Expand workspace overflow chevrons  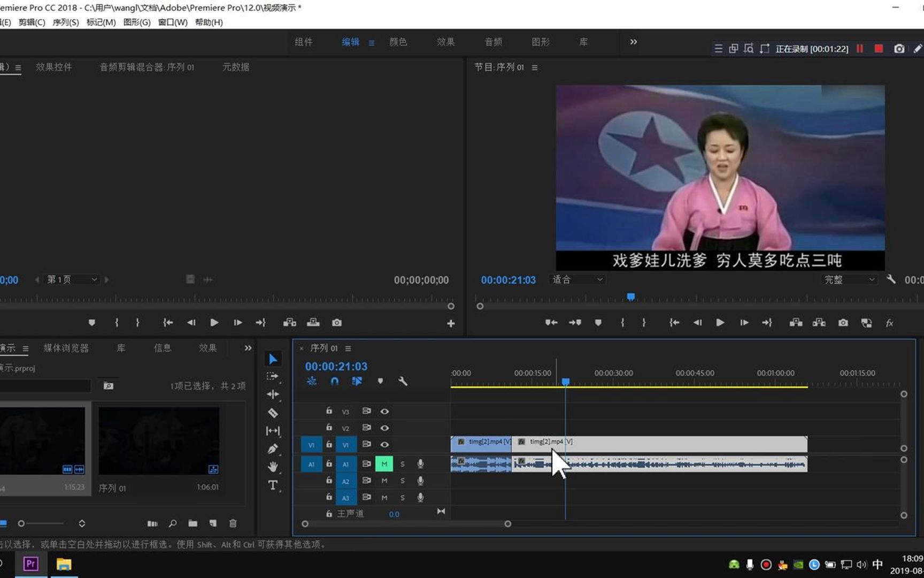634,42
